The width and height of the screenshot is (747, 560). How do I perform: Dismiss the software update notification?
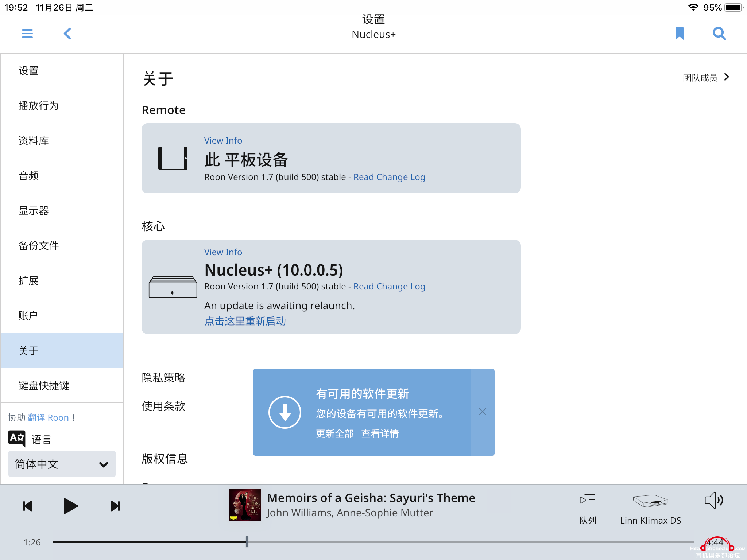pos(483,412)
